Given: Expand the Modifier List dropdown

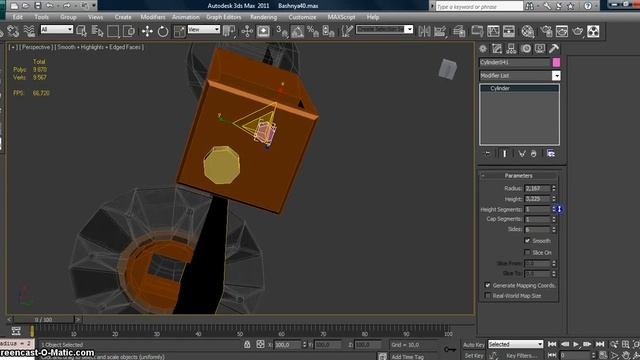Looking at the screenshot, I should tap(556, 76).
